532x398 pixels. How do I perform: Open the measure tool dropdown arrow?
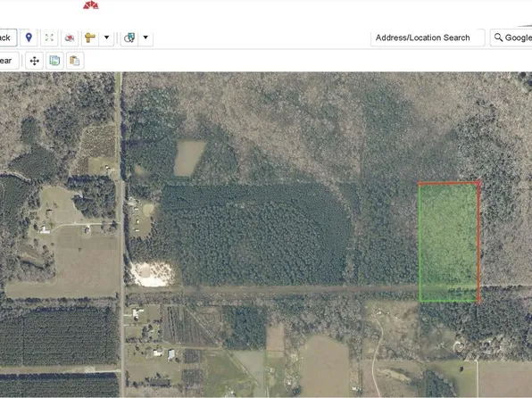[106, 37]
